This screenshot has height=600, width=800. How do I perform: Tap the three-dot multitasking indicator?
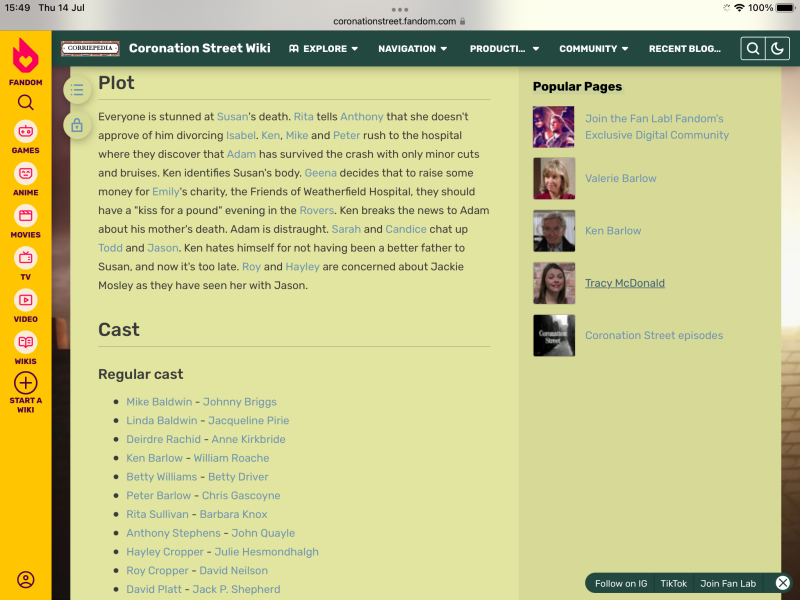coord(399,9)
